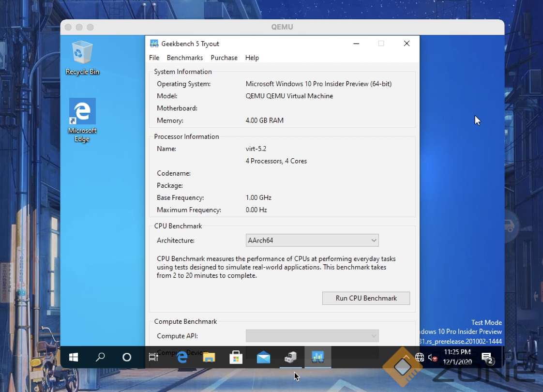543x392 pixels.
Task: Select the Microsoft Edge desktop shortcut
Action: [x=82, y=120]
